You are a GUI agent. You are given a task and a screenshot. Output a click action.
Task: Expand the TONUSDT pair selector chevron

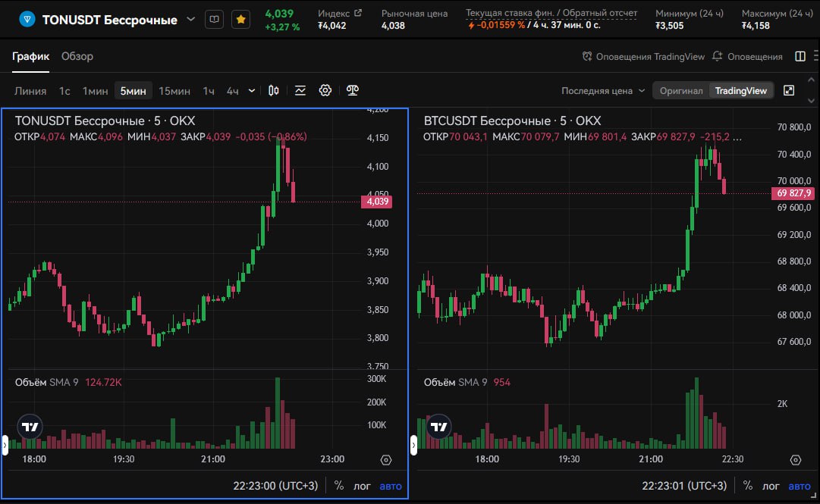tap(191, 19)
